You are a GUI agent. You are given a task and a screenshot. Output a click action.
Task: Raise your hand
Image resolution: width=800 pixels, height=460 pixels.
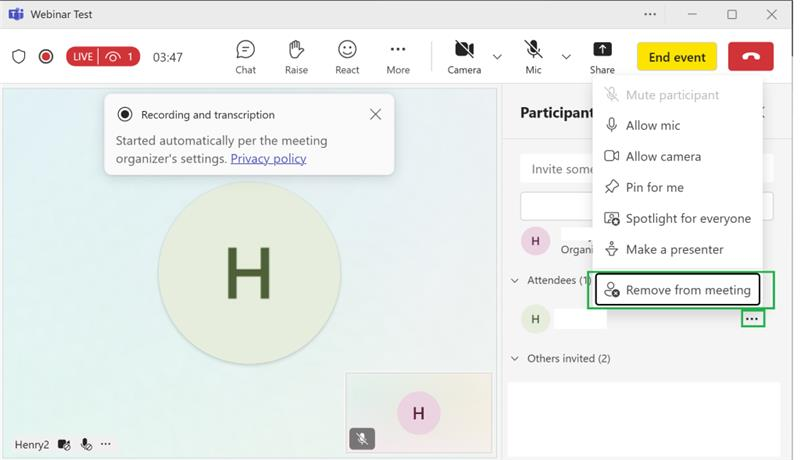click(x=296, y=57)
